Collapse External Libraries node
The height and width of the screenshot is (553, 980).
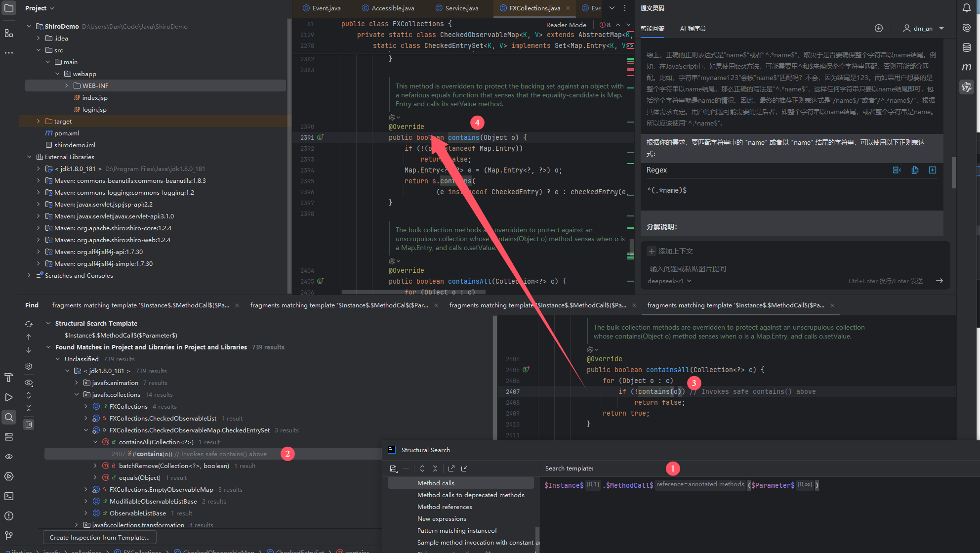pyautogui.click(x=29, y=157)
